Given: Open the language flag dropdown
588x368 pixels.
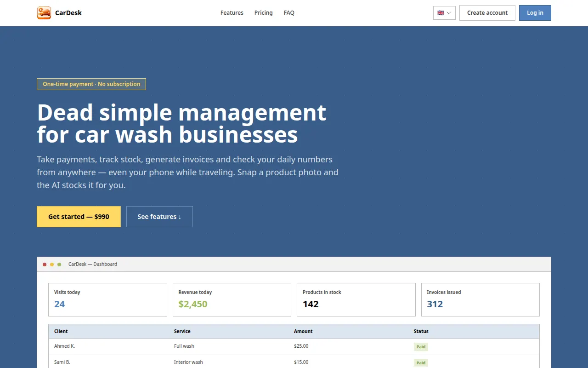Looking at the screenshot, I should pyautogui.click(x=444, y=13).
